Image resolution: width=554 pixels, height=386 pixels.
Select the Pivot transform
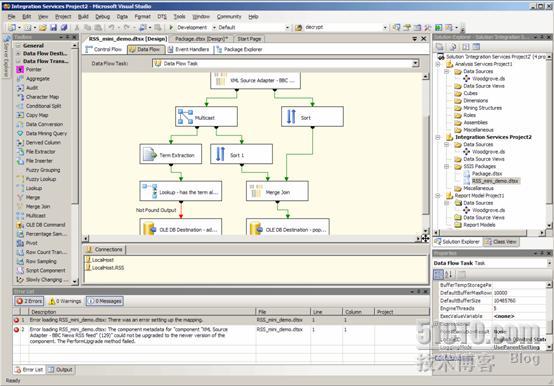pyautogui.click(x=31, y=243)
